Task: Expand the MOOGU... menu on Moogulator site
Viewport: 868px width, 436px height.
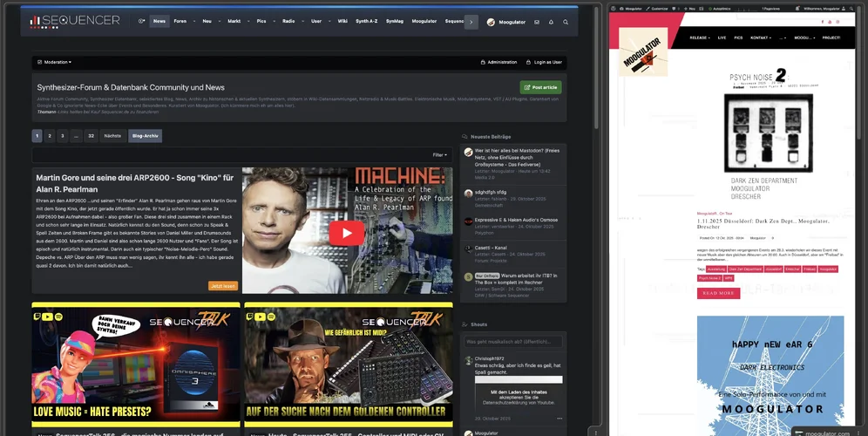Action: tap(804, 37)
